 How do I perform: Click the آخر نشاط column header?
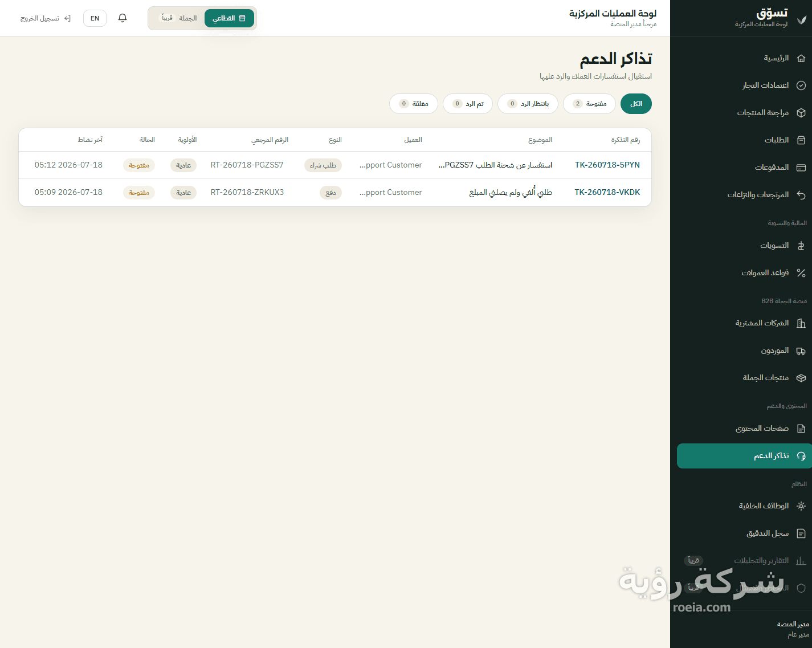[91, 140]
